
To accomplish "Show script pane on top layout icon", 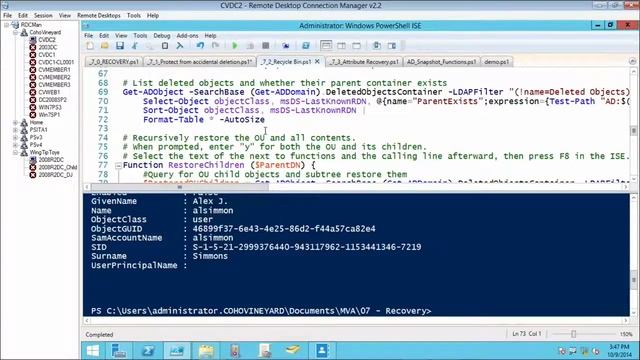I will coord(326,46).
